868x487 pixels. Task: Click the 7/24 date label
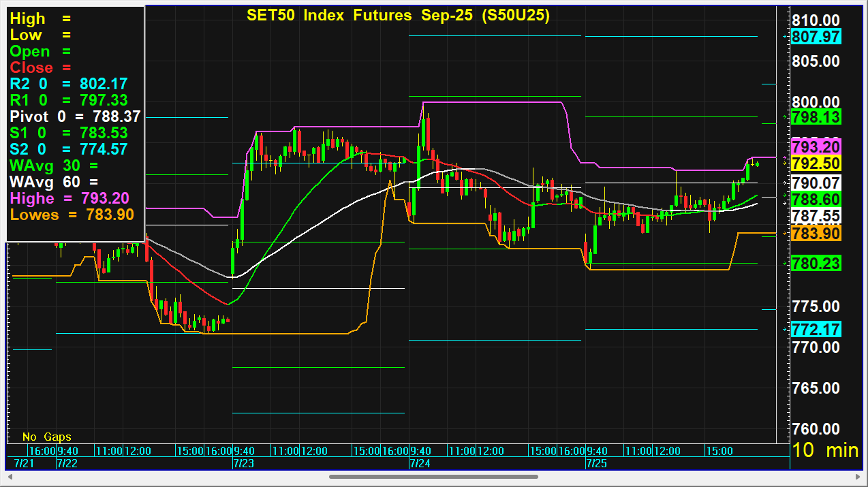pos(420,464)
